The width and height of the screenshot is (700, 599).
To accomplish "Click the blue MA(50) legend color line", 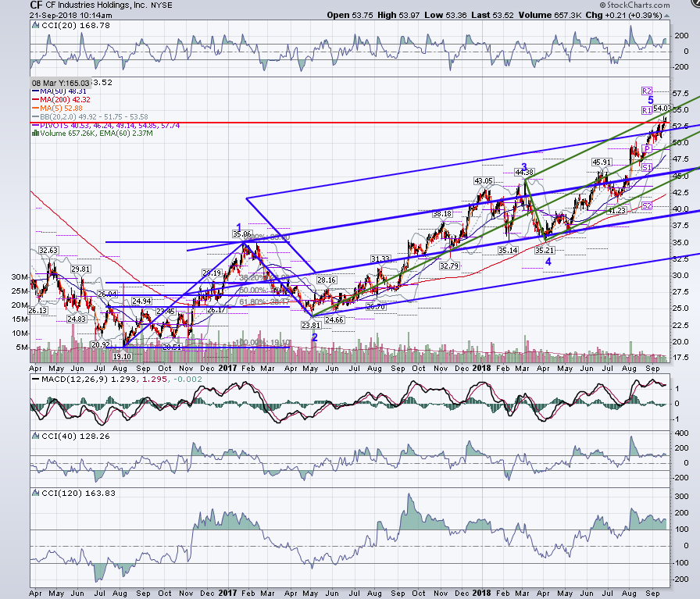I will coord(35,91).
